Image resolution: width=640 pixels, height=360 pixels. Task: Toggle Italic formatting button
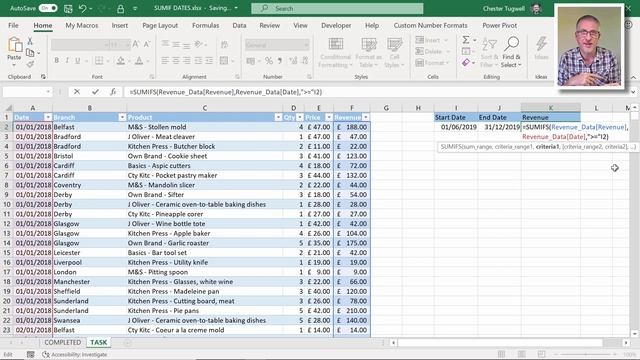pyautogui.click(x=67, y=61)
